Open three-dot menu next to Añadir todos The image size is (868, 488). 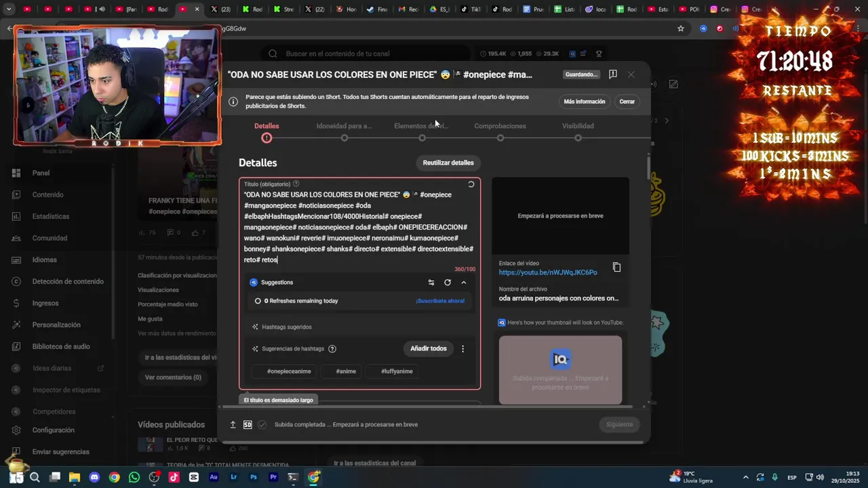point(463,349)
